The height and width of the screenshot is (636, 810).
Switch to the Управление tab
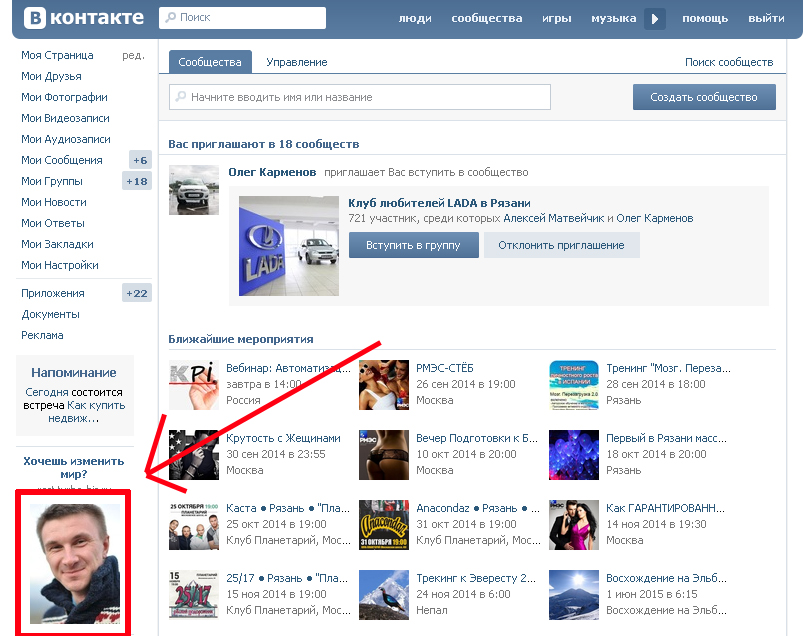297,62
